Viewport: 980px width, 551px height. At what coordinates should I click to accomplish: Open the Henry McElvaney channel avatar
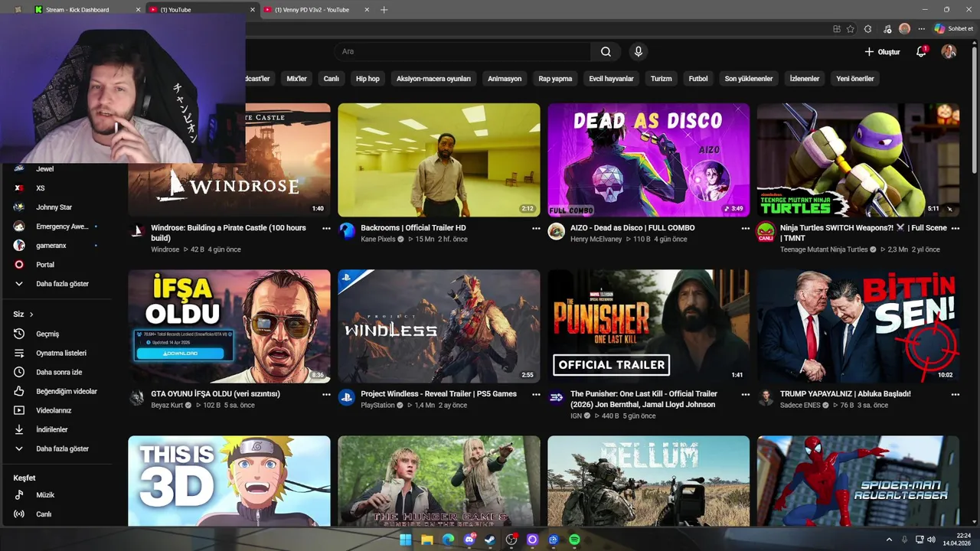557,230
